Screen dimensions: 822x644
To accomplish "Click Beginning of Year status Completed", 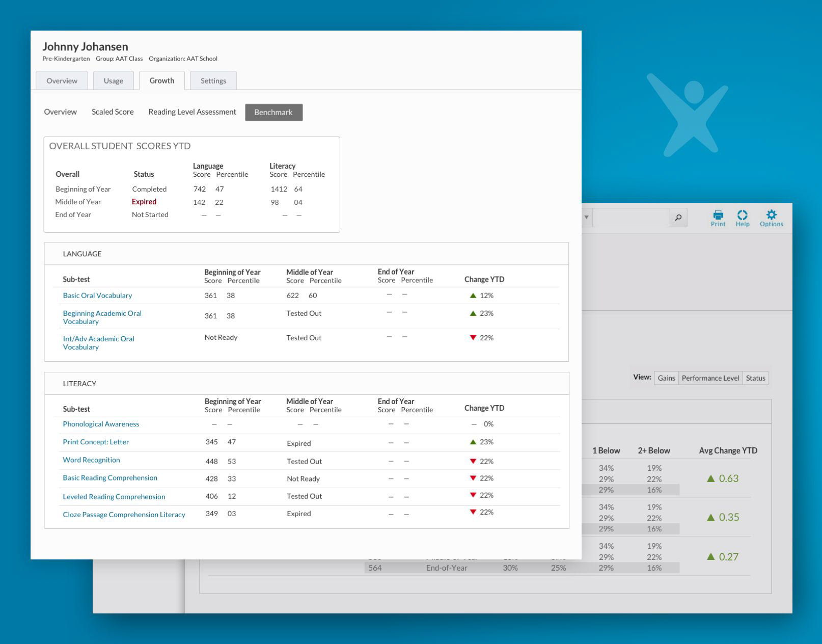I will point(149,189).
